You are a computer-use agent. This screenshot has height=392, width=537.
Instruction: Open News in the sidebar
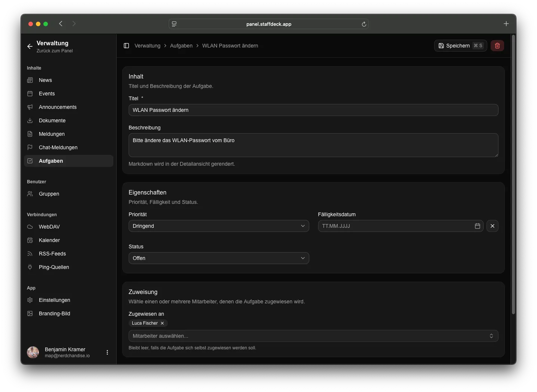pos(68,80)
